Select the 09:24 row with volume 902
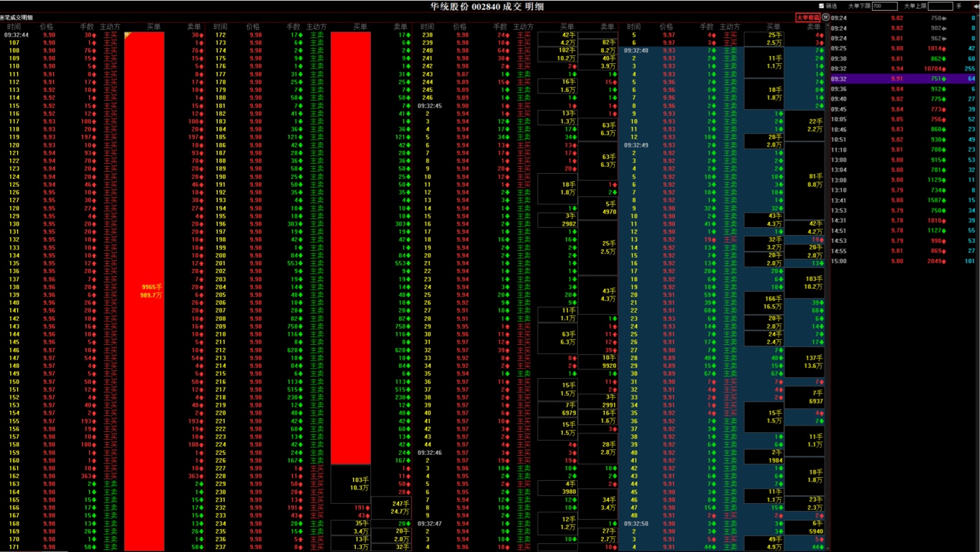Viewport: 980px width, 552px height. [x=905, y=28]
